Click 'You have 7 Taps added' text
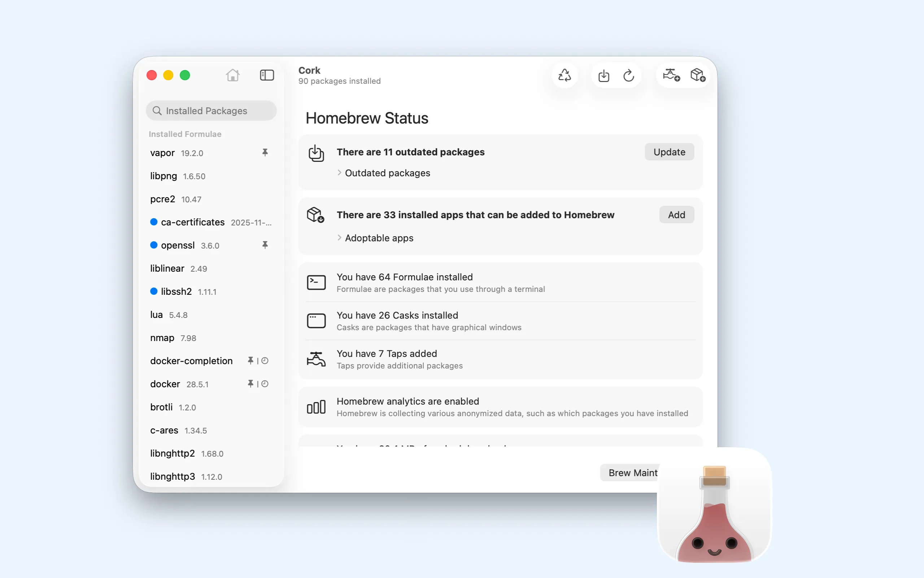 [387, 353]
